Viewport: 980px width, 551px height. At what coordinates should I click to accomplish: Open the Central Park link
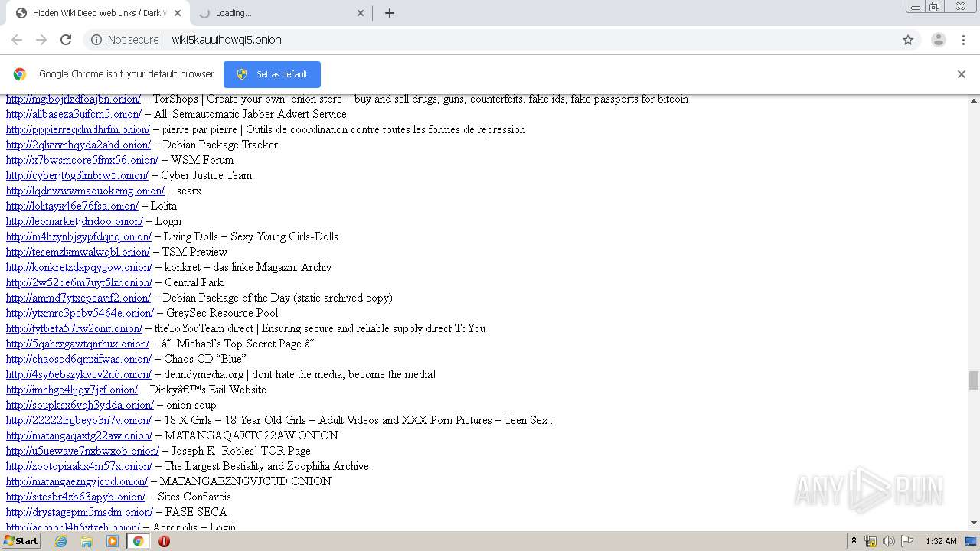click(x=80, y=282)
